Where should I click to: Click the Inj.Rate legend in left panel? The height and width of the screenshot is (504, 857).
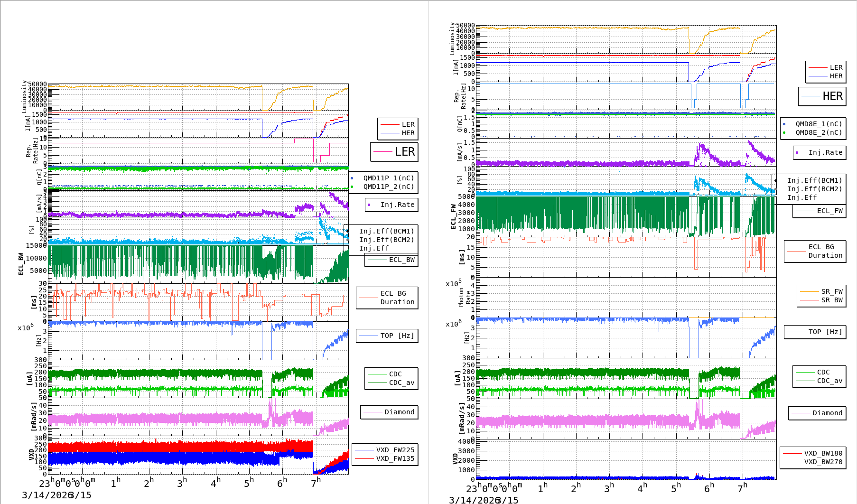pos(397,205)
